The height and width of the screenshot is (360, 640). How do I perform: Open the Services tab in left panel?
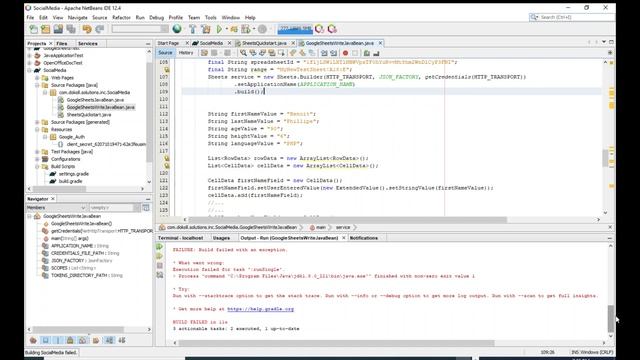(x=88, y=43)
